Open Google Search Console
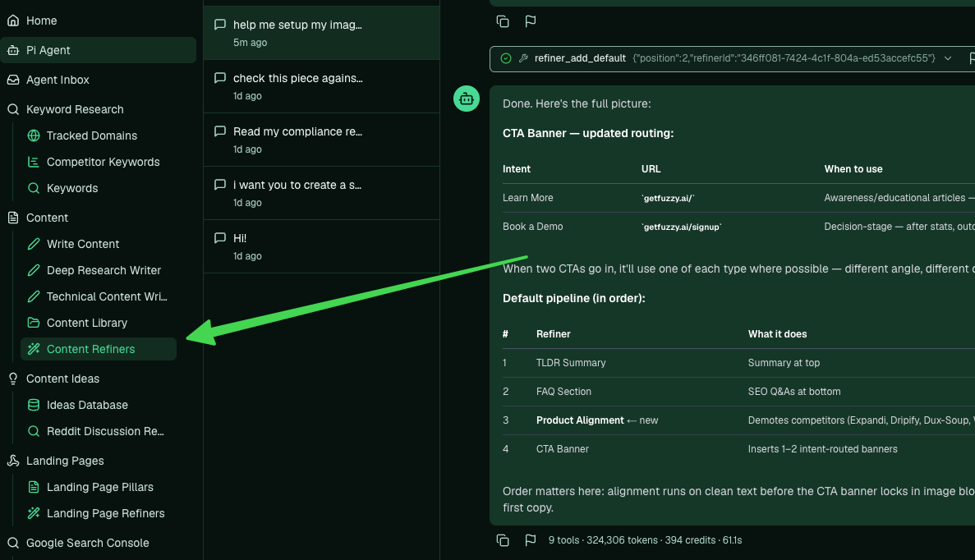The height and width of the screenshot is (560, 975). (87, 543)
